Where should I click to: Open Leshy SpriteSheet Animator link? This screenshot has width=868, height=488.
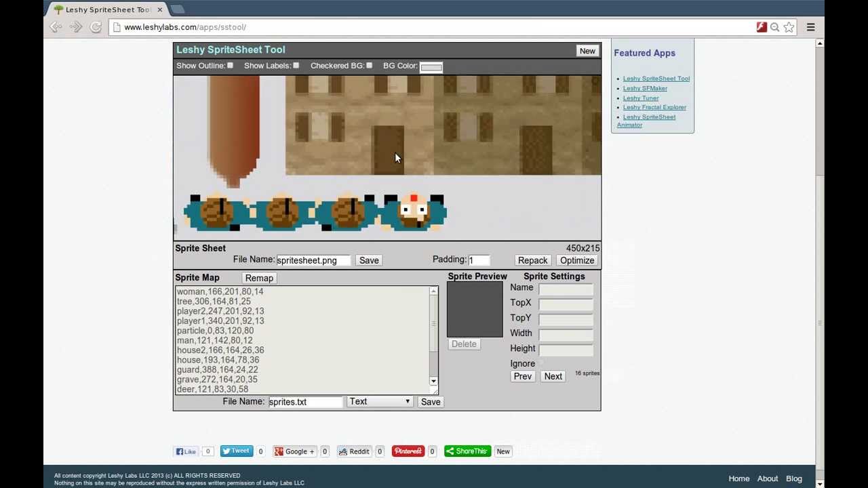[x=646, y=121]
